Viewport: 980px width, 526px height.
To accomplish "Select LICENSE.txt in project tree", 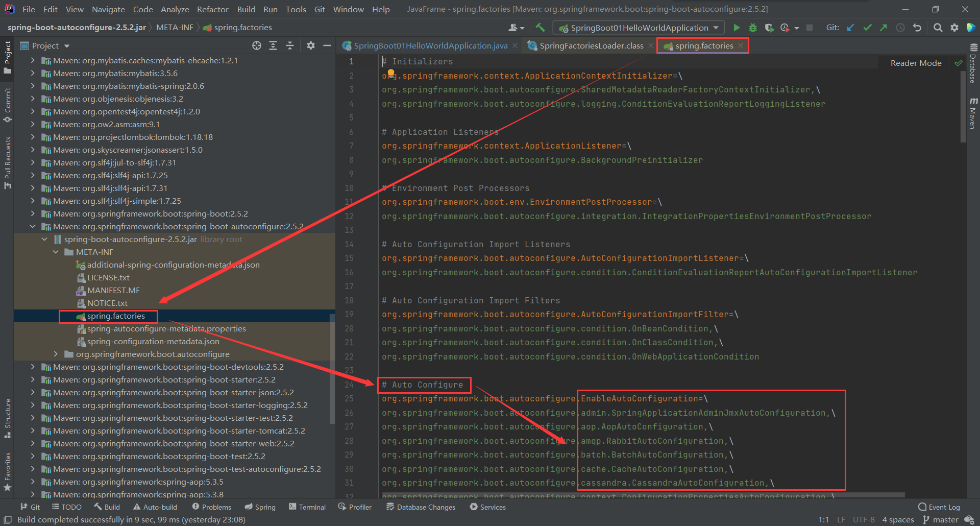I will coord(108,277).
